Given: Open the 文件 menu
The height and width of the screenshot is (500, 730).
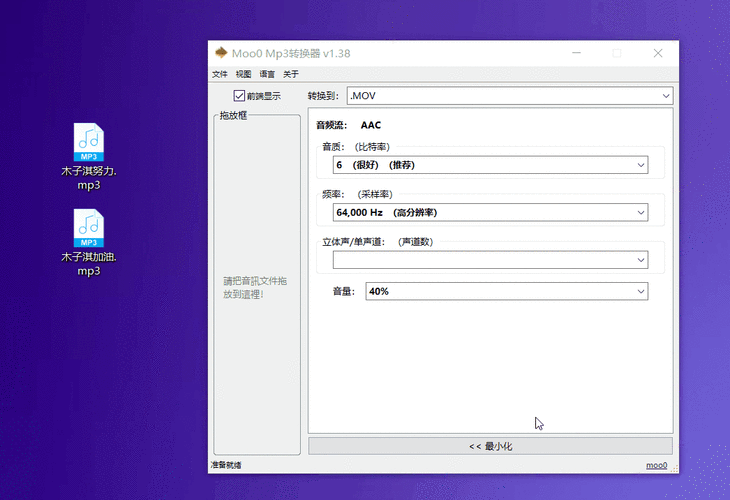Looking at the screenshot, I should [220, 74].
